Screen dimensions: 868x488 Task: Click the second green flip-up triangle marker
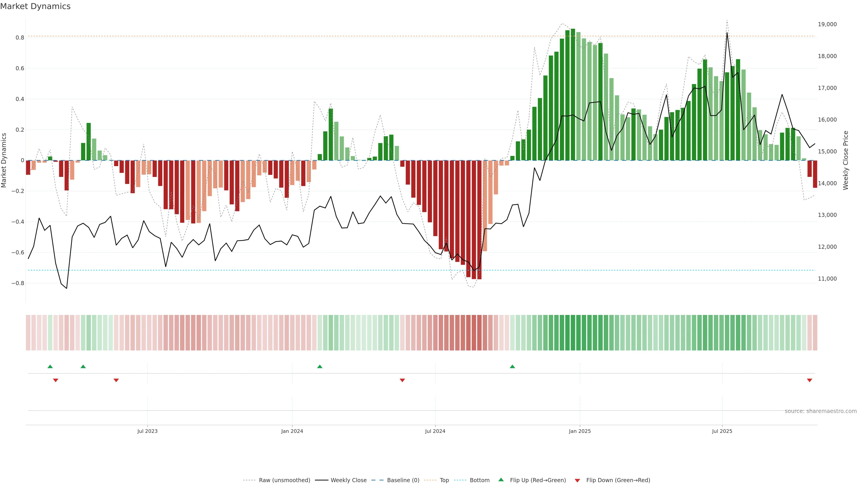point(83,366)
